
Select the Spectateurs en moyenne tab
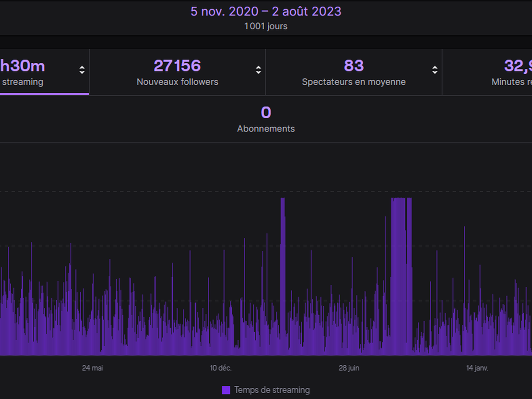click(354, 72)
